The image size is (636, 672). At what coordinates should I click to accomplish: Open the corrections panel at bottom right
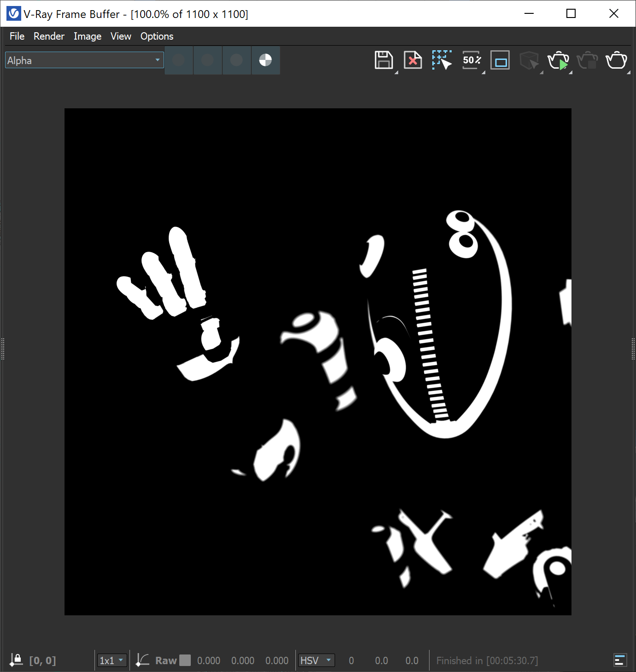620,660
